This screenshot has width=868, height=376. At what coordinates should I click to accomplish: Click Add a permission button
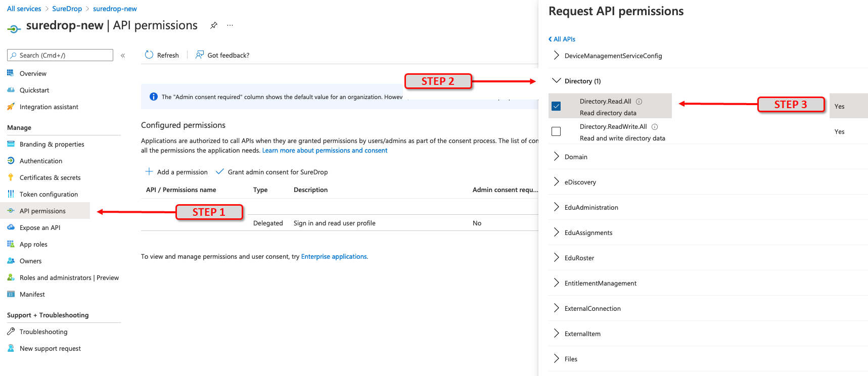[176, 172]
